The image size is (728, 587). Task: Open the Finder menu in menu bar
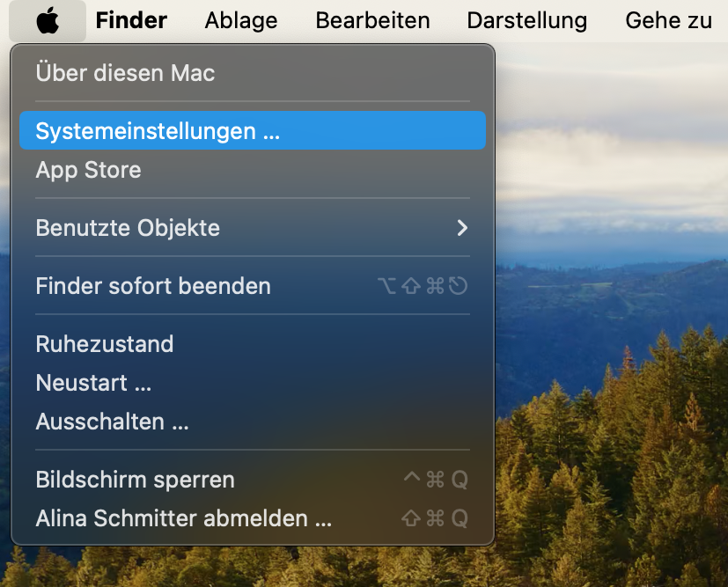point(131,20)
